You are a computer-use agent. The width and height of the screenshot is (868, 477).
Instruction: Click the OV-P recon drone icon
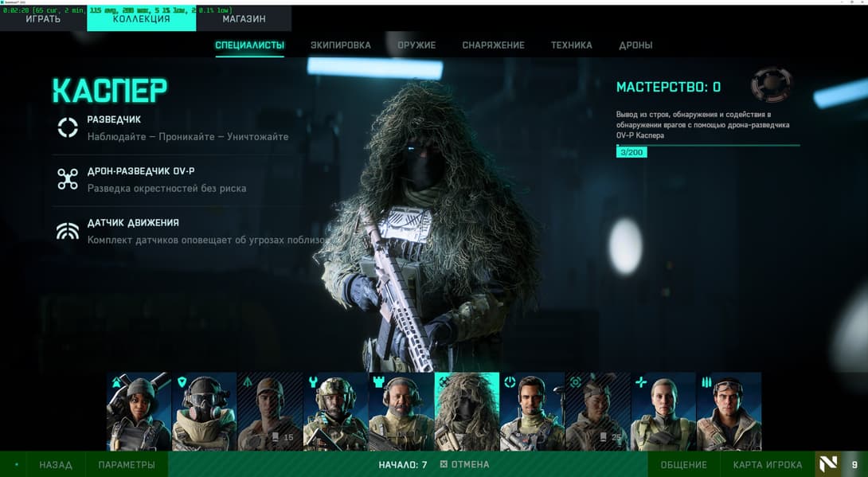[x=68, y=179]
